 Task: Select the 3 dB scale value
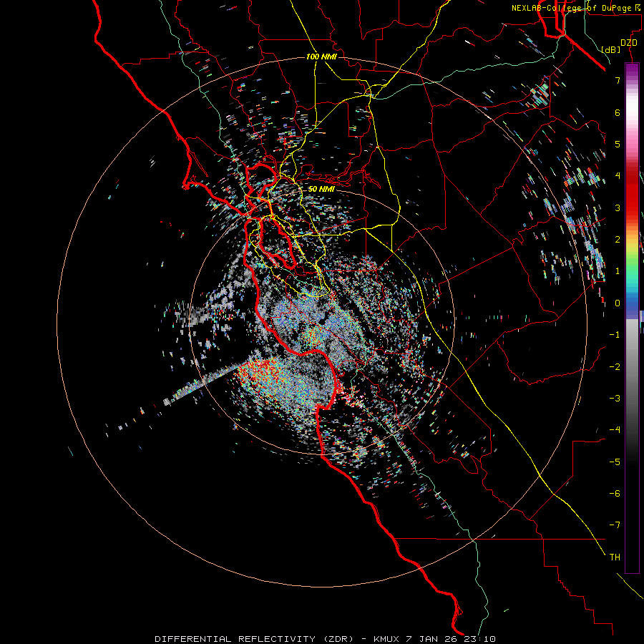618,208
